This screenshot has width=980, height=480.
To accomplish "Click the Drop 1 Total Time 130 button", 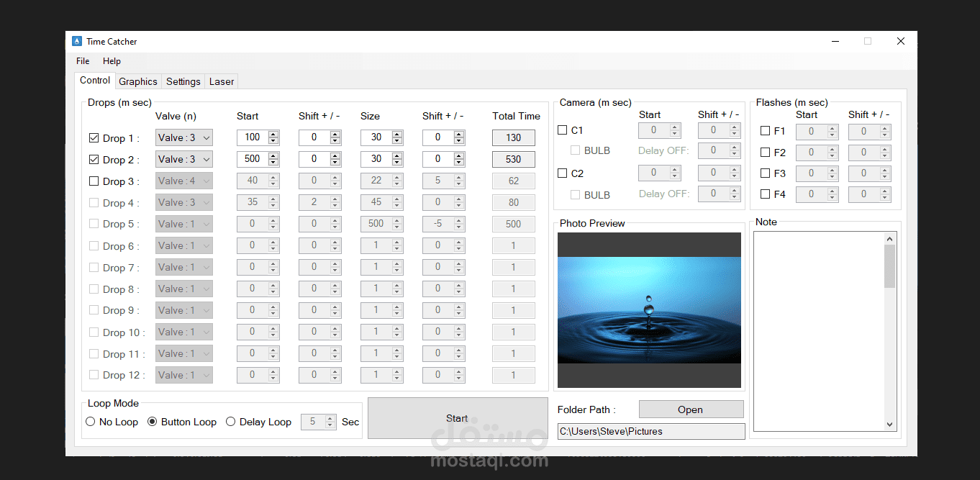I will [x=514, y=137].
